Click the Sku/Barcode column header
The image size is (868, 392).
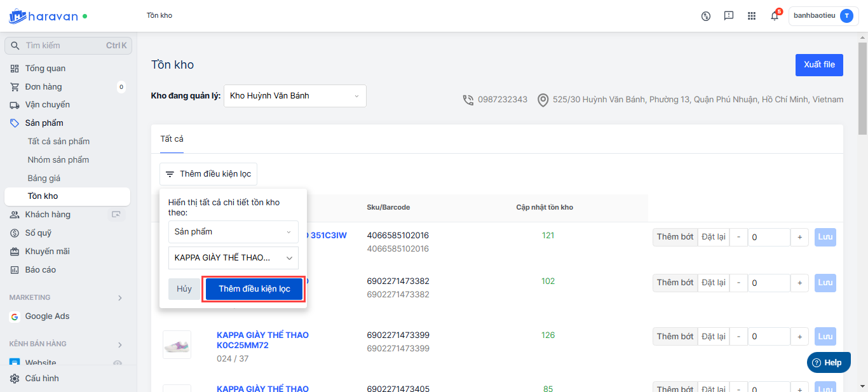click(388, 207)
